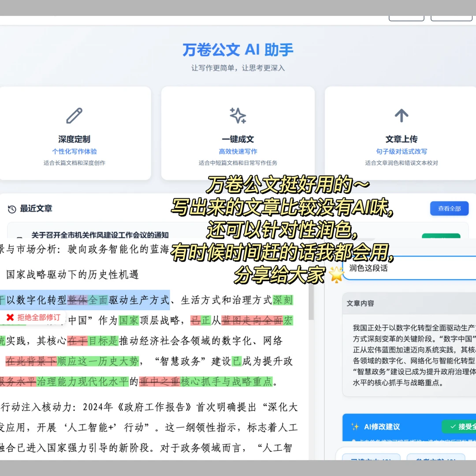Open the 深度定制 card

coord(74,133)
